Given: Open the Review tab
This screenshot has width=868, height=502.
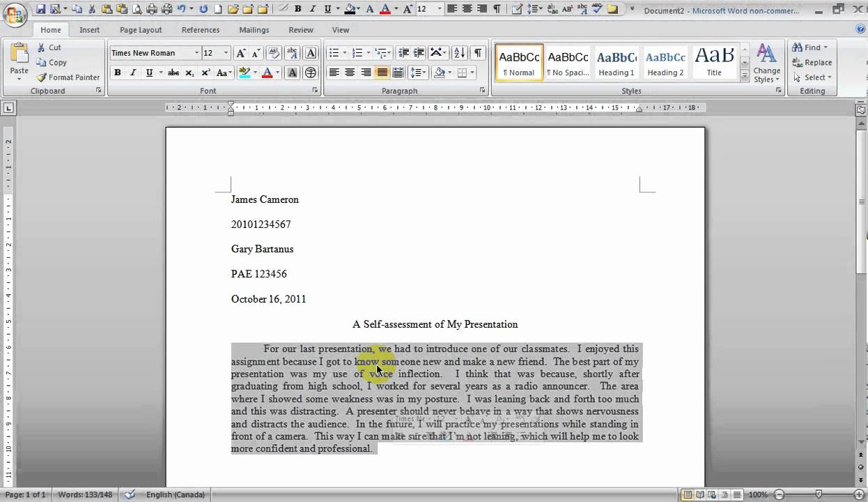Looking at the screenshot, I should (x=301, y=30).
